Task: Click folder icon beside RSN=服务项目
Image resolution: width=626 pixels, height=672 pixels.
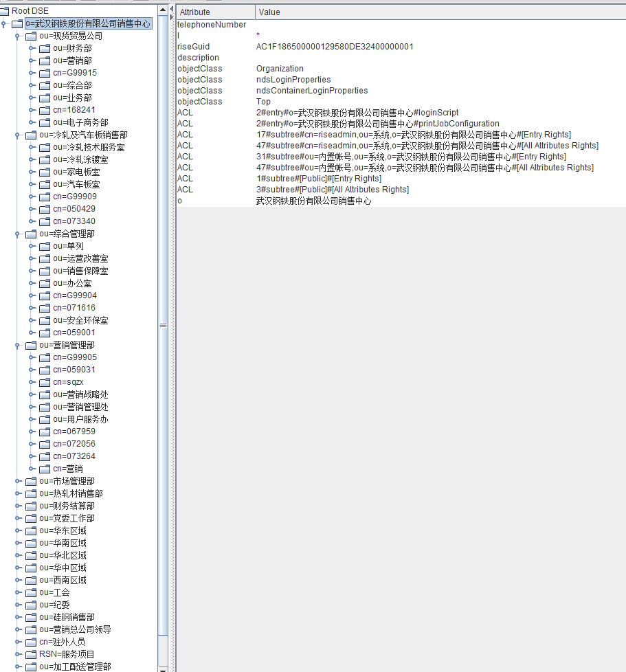Action: click(31, 654)
